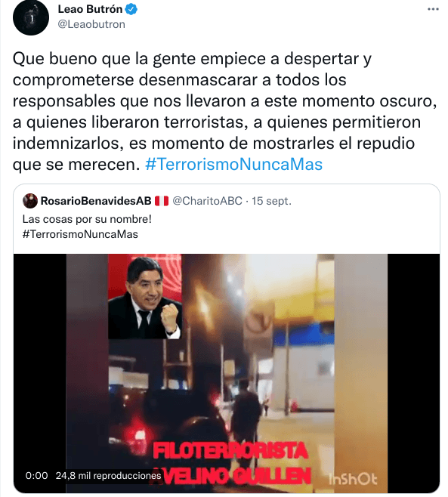Open Leao Butrón's profile avatar
Screen dimensions: 448x497
click(x=31, y=17)
